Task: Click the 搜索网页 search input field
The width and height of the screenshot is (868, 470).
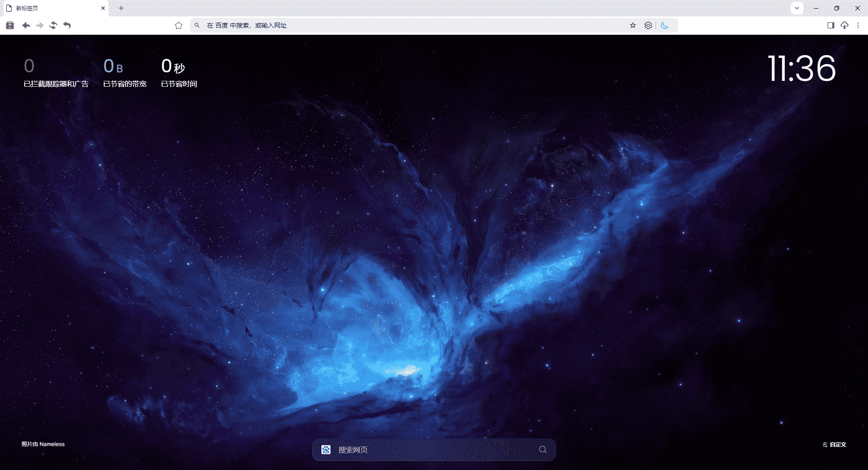Action: 434,450
